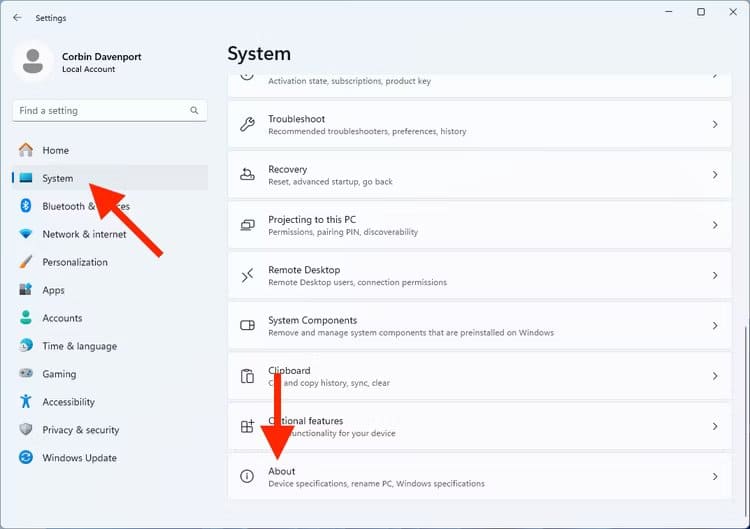Select Network & internet in sidebar

coord(84,234)
